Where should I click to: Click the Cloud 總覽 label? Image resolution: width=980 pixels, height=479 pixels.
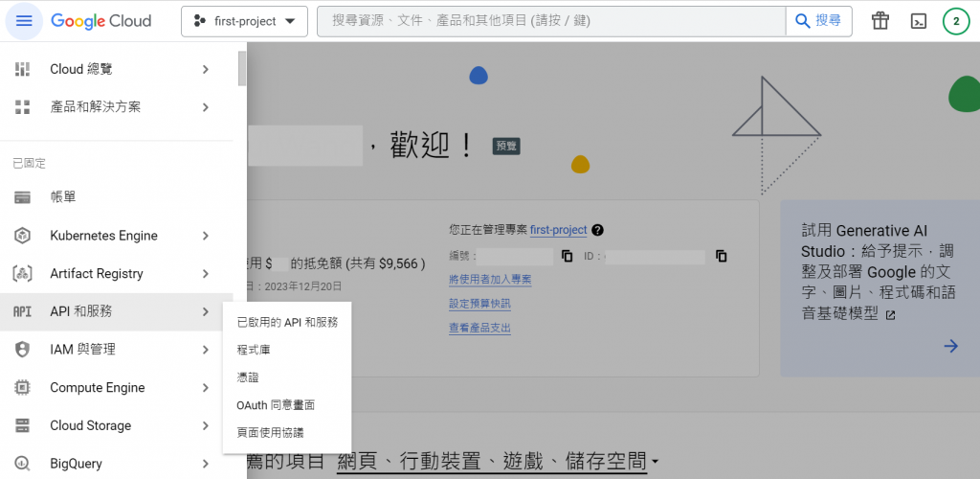81,69
